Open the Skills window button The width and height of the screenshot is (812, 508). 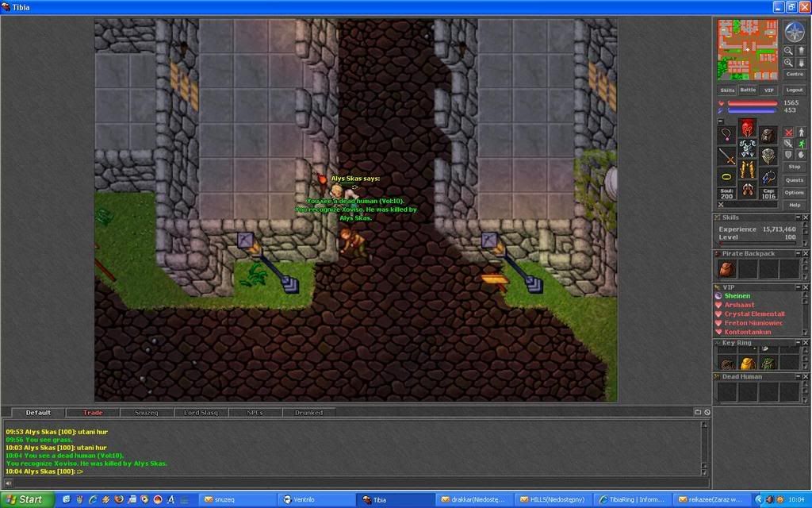click(x=727, y=90)
